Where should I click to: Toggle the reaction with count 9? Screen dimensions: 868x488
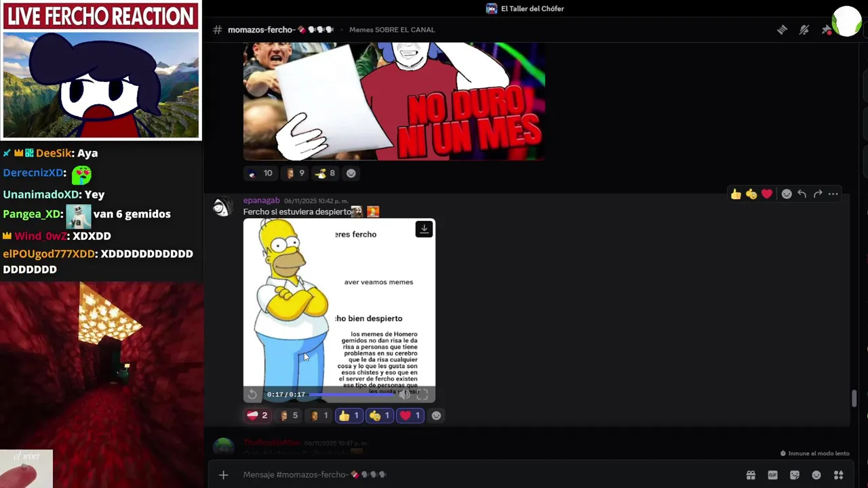point(295,173)
